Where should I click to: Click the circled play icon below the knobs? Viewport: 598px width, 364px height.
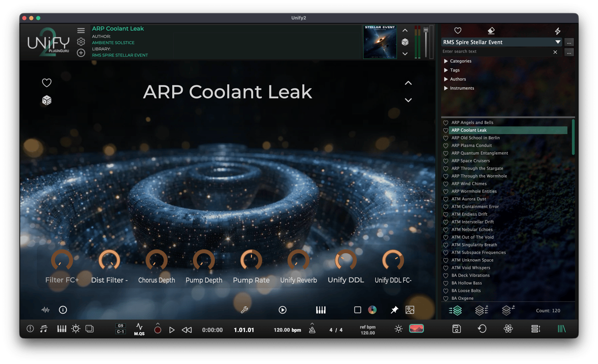(x=283, y=310)
